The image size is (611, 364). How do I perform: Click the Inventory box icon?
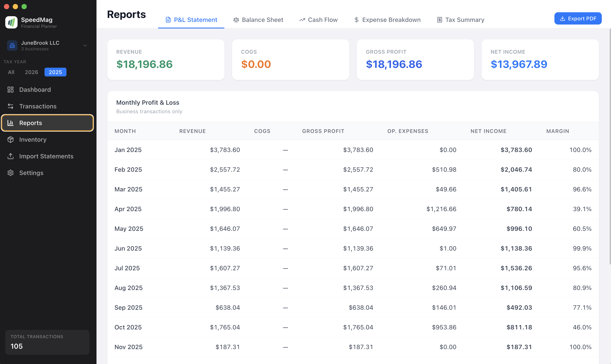click(10, 140)
